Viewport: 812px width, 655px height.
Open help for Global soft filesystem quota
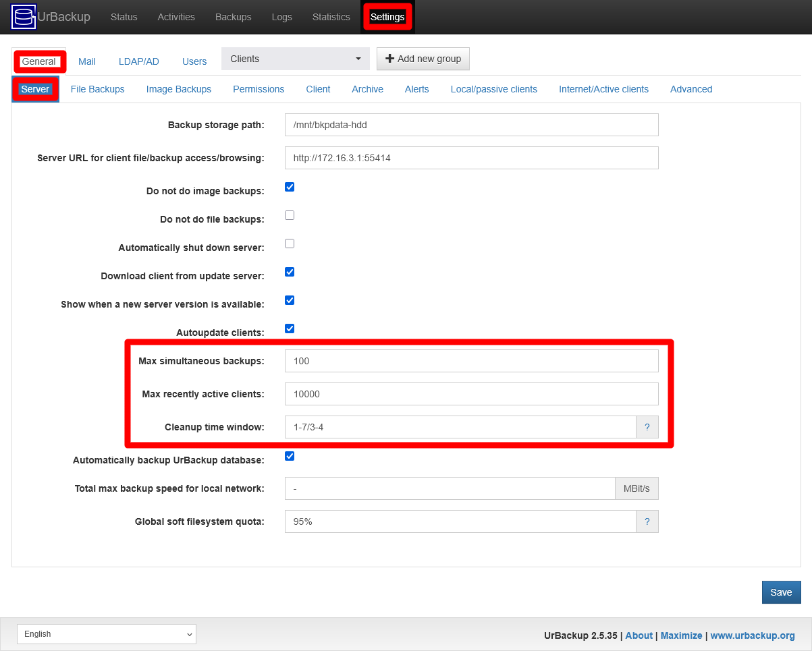click(647, 521)
